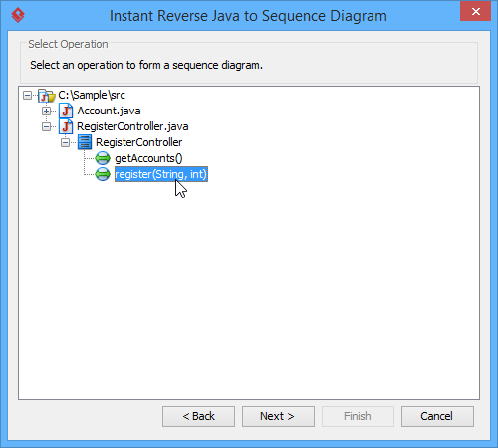Select the Account.java file entry
Viewport: 498px width, 448px height.
[109, 111]
